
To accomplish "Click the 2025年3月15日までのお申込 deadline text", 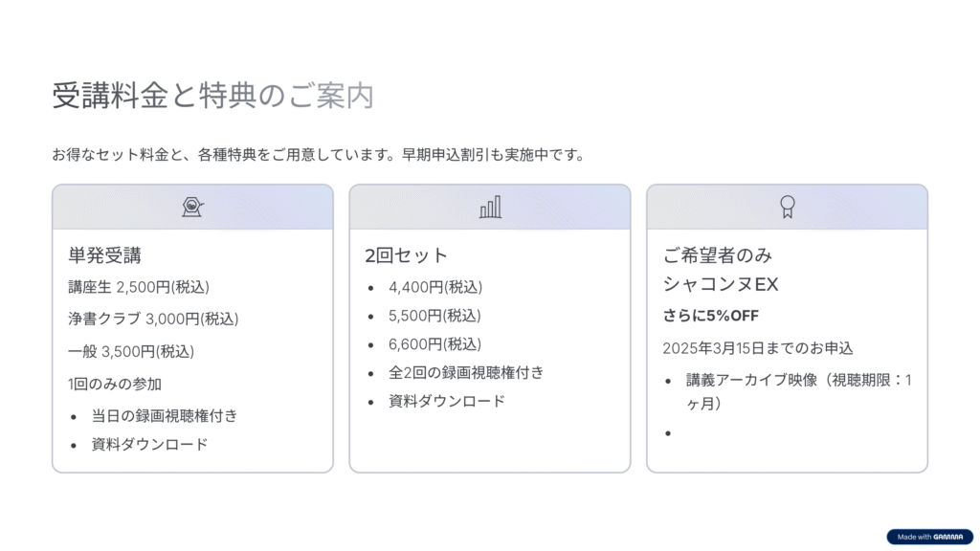I will click(758, 348).
